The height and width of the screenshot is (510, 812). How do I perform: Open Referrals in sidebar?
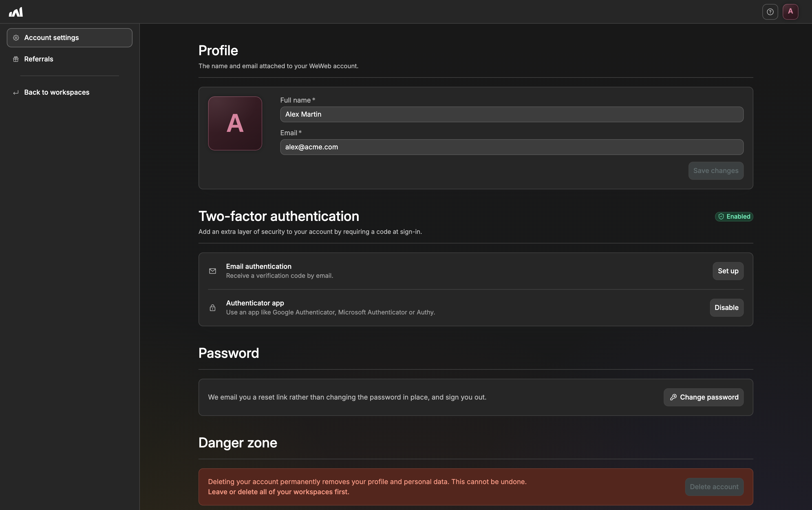[69, 59]
